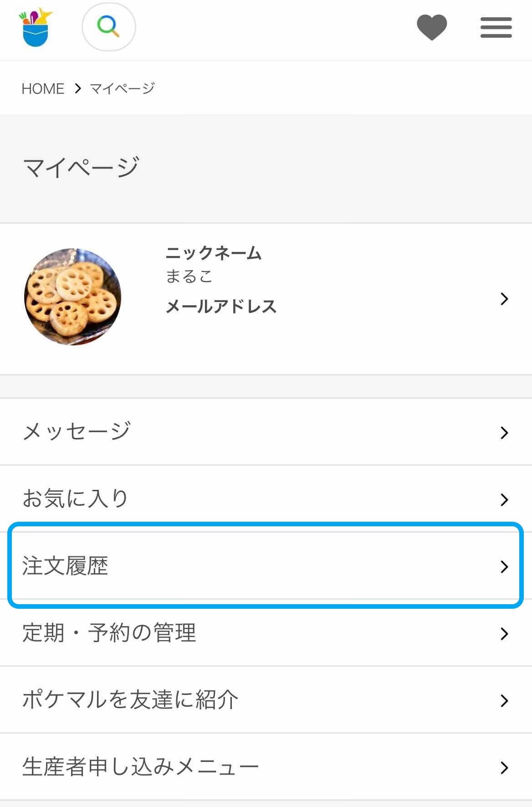Open the hamburger menu
The height and width of the screenshot is (807, 532).
point(496,27)
